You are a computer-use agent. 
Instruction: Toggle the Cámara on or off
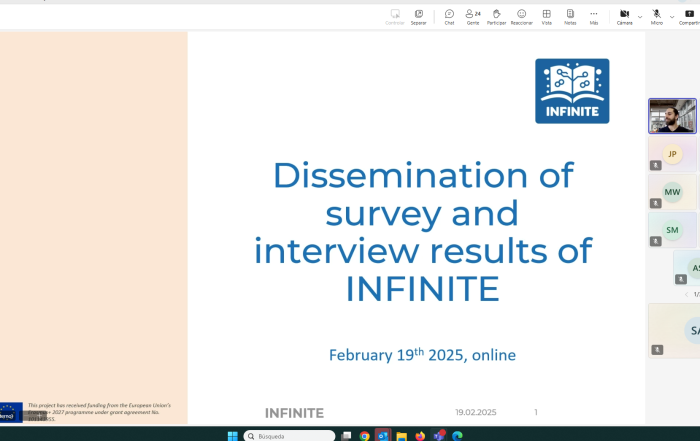click(x=624, y=16)
